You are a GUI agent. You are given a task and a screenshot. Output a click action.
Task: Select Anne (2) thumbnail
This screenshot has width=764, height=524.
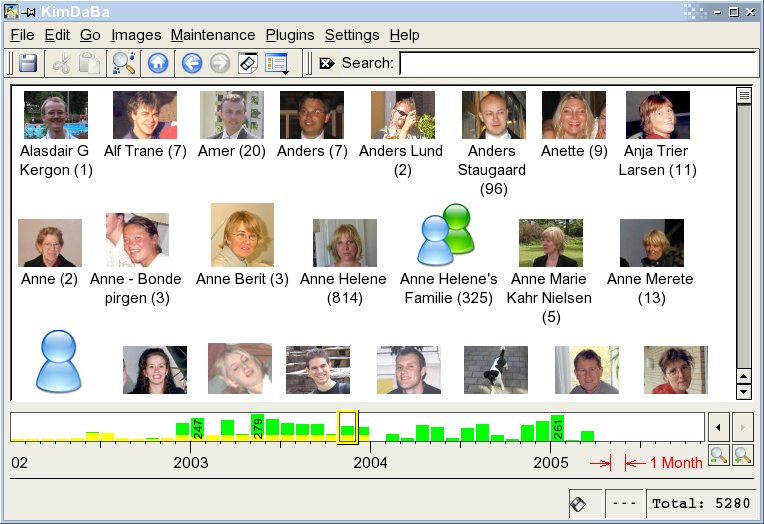50,243
